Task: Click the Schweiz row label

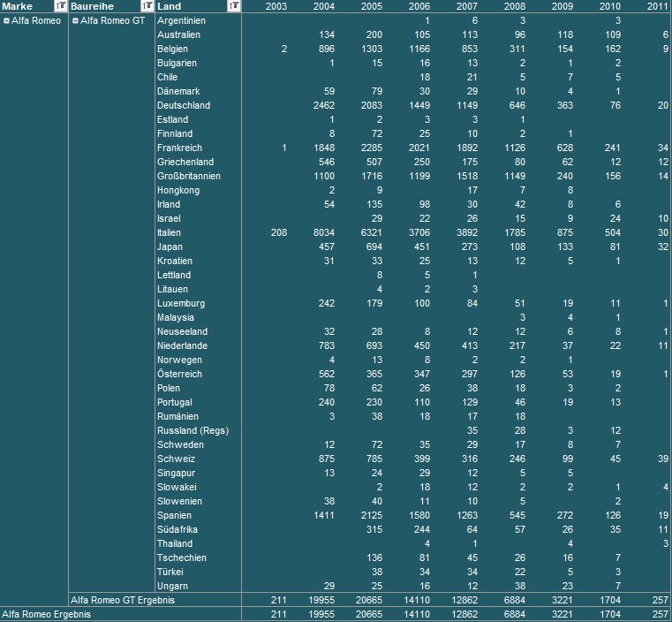Action: pyautogui.click(x=176, y=459)
